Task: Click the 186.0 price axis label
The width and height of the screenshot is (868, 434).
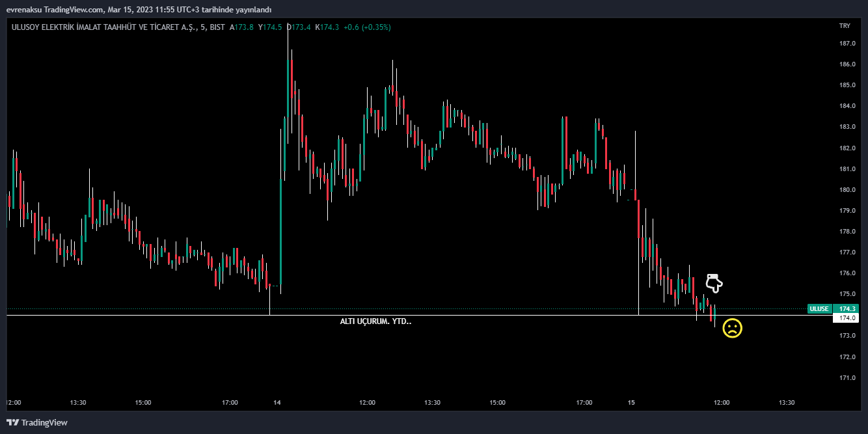Action: pyautogui.click(x=847, y=64)
